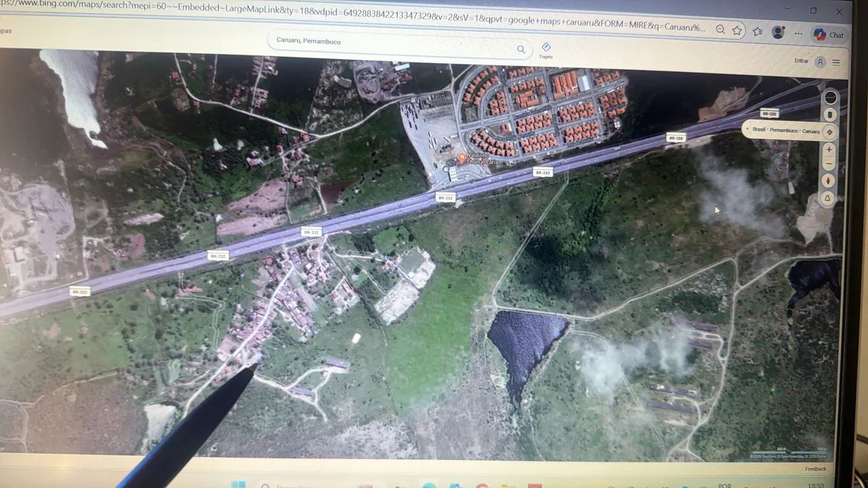Open the Copilot Chat button
This screenshot has width=868, height=488.
829,35
